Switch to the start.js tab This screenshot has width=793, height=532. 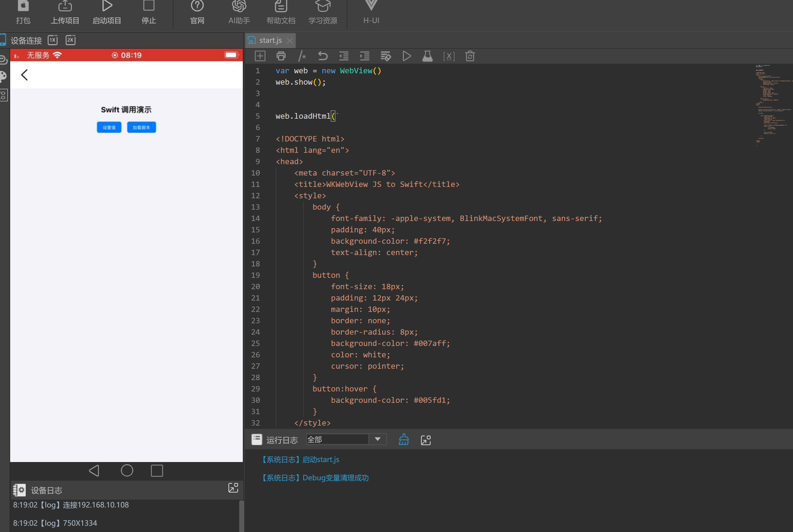(x=270, y=40)
